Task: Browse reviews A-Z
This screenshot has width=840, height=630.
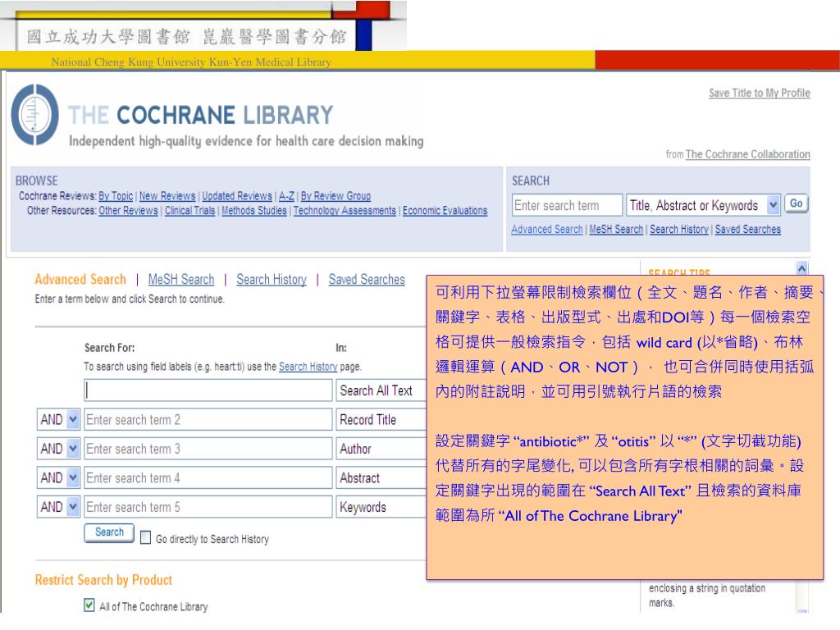Action: tap(286, 196)
